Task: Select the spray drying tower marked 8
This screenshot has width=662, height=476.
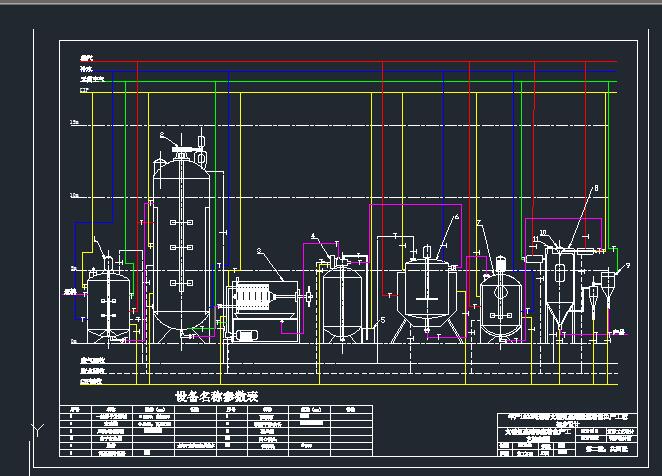Action: (560, 289)
